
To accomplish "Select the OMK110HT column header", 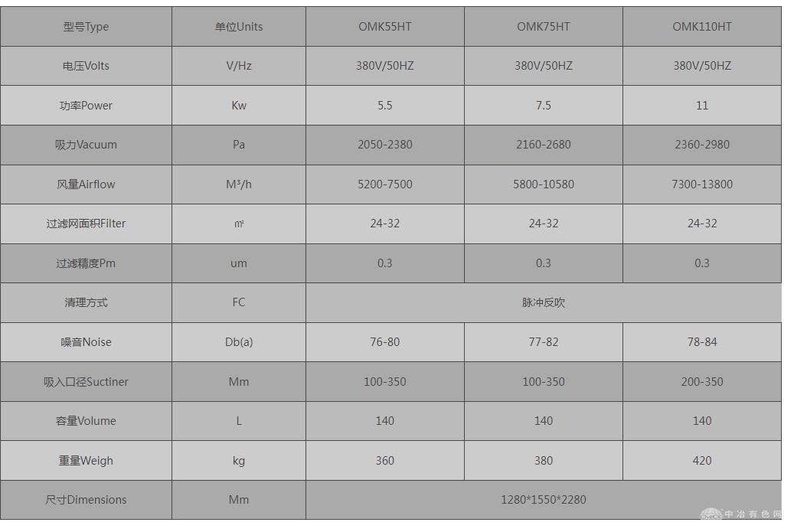I will click(702, 27).
